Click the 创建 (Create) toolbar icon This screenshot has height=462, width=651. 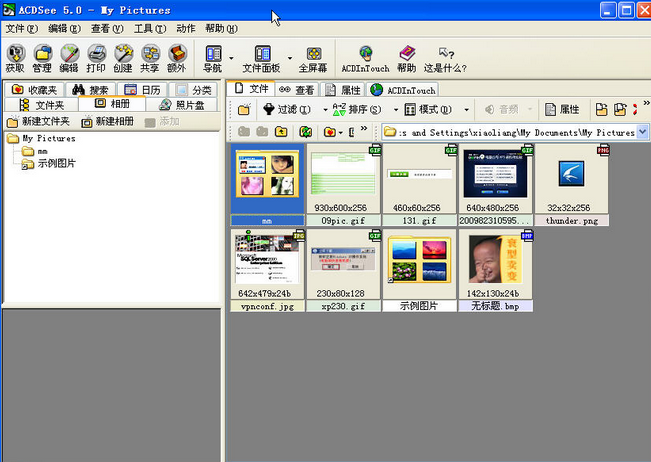point(123,58)
